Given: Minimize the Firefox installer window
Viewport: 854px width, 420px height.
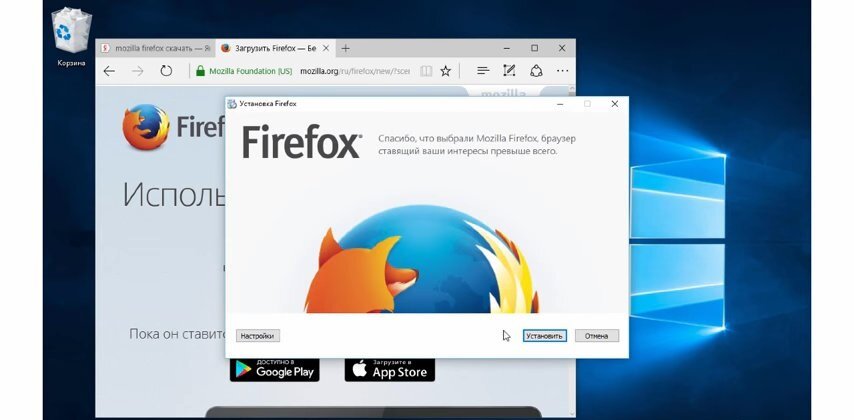Looking at the screenshot, I should (x=560, y=104).
